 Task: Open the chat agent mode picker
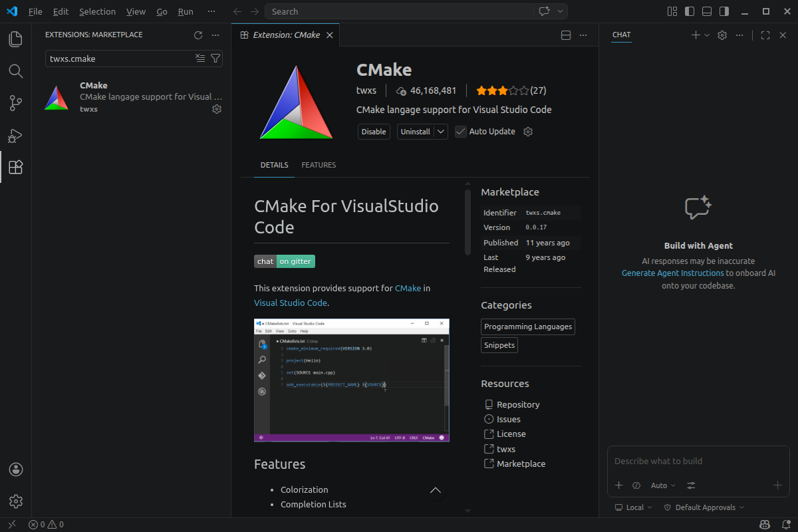coord(636,485)
